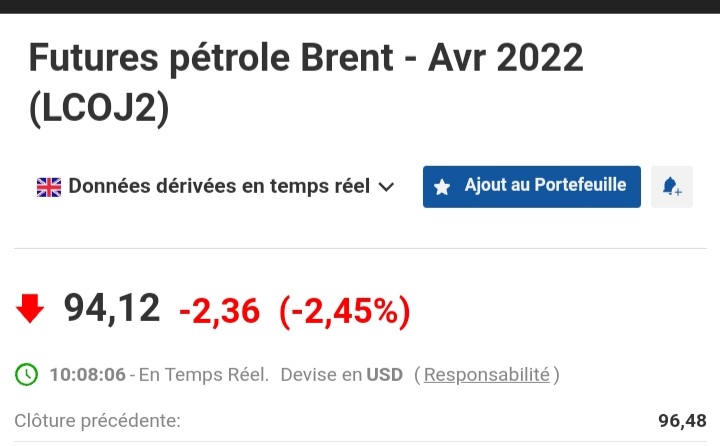The width and height of the screenshot is (720, 446).
Task: Click the dark top status bar
Action: click(360, 6)
